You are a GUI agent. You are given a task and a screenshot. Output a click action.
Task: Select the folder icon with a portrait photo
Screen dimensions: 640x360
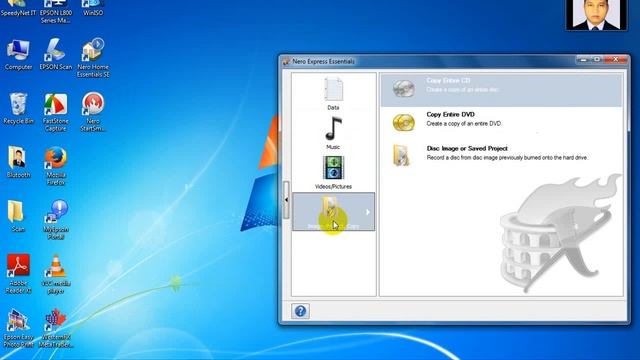(x=18, y=162)
